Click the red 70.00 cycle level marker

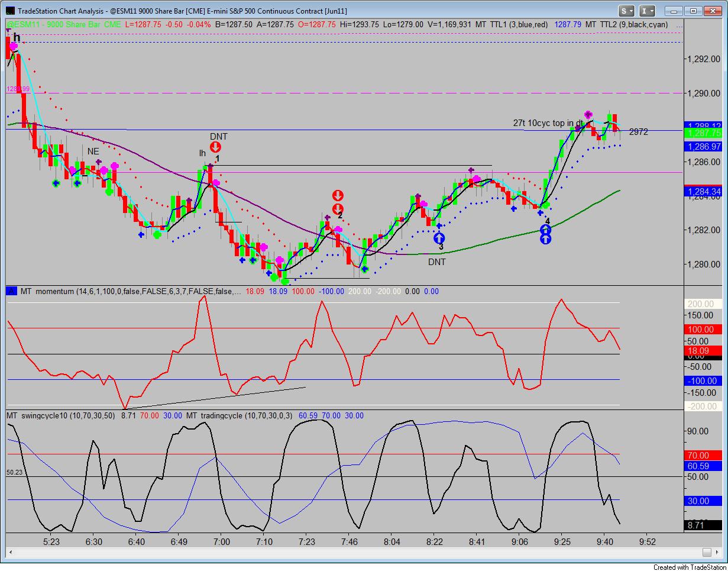(703, 455)
